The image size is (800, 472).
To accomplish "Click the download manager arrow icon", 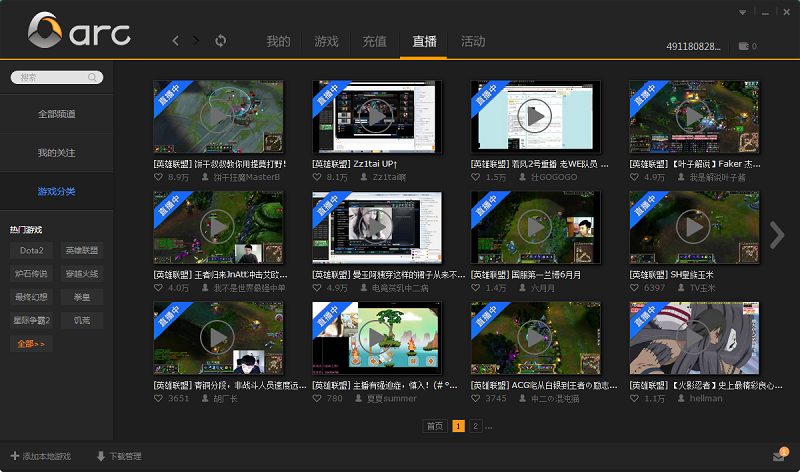I will (101, 456).
